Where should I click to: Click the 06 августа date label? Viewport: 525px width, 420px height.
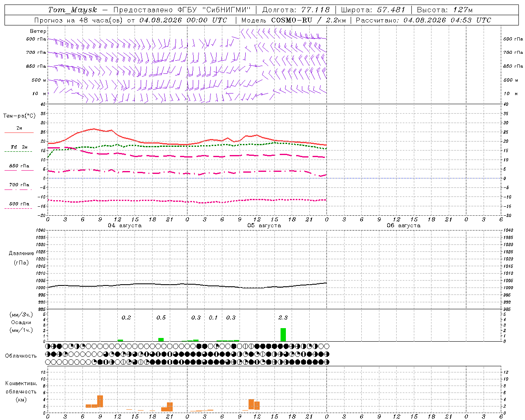coord(404,226)
